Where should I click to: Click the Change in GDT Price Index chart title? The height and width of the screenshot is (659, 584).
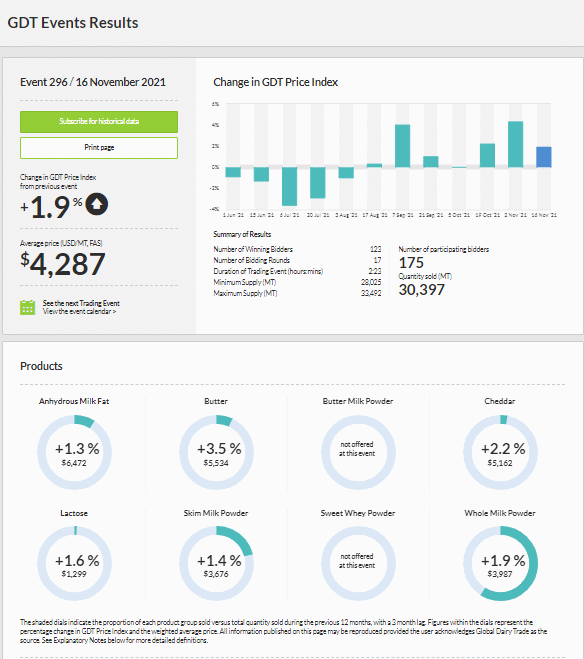(x=276, y=82)
